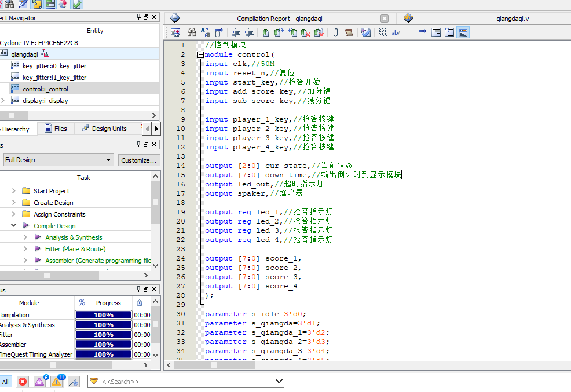Collapse the Compile Design task
571x392 pixels.
click(x=14, y=225)
